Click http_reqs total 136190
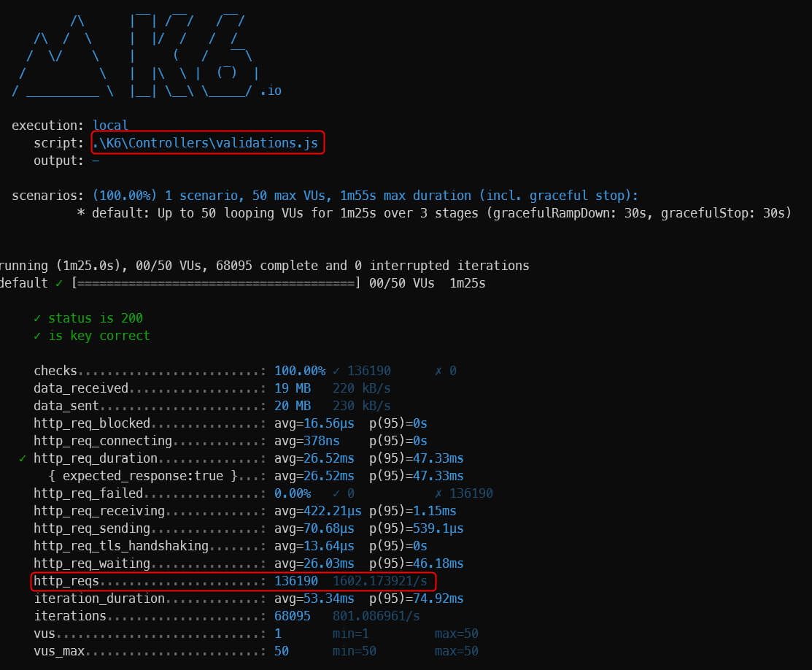Viewport: 812px width, 670px height. click(x=296, y=581)
